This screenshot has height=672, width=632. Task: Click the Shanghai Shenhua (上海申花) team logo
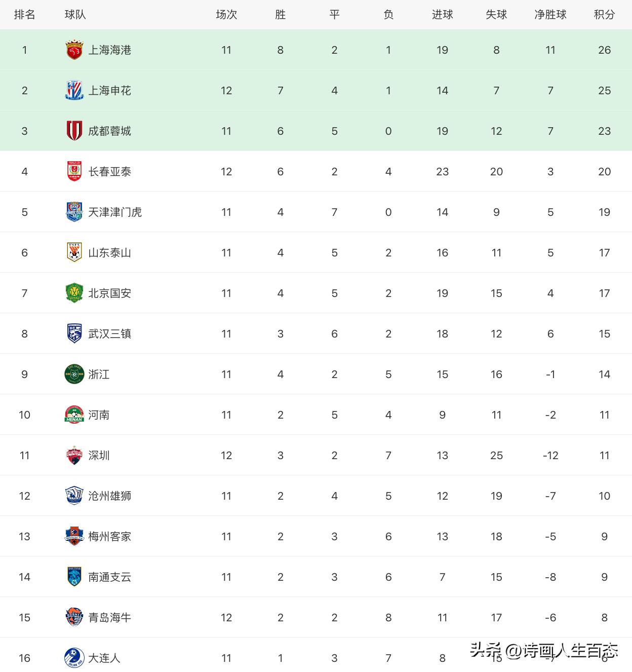coord(74,91)
